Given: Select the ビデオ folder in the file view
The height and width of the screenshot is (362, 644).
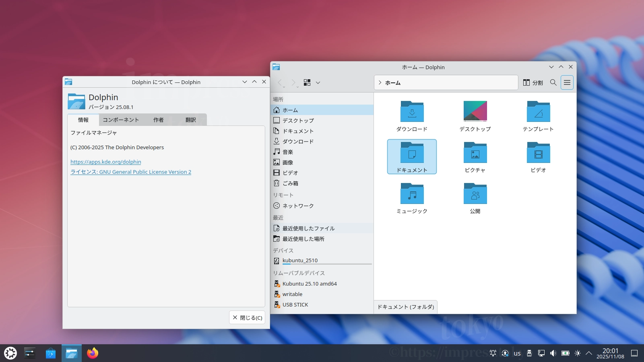Looking at the screenshot, I should [x=538, y=157].
